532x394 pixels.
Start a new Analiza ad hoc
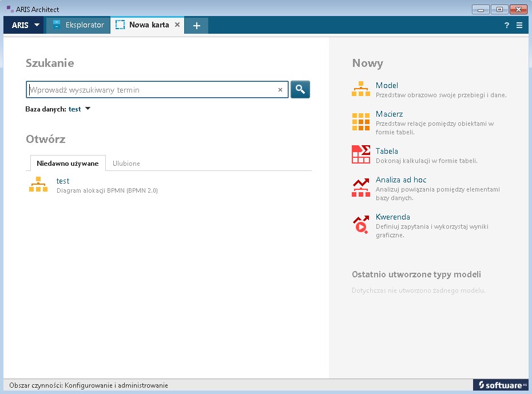pos(401,180)
